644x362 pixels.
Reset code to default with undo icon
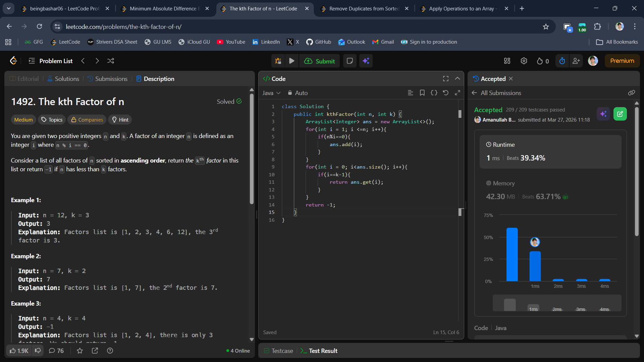(x=445, y=93)
